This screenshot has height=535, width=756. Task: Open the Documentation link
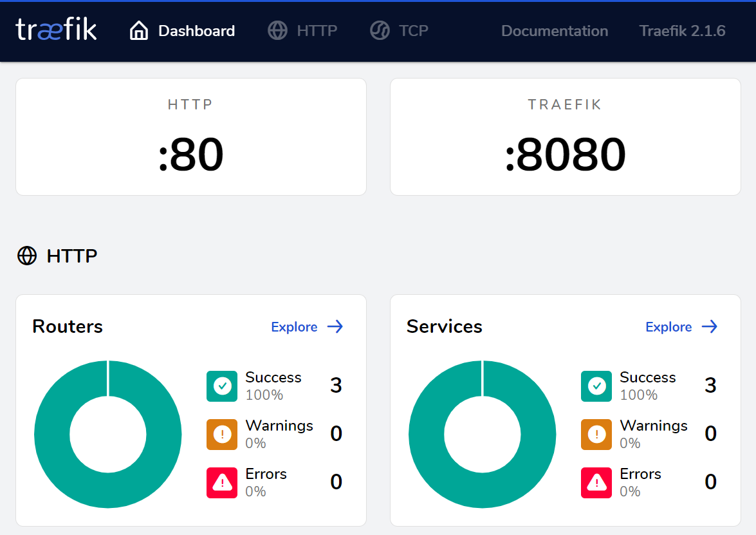554,31
